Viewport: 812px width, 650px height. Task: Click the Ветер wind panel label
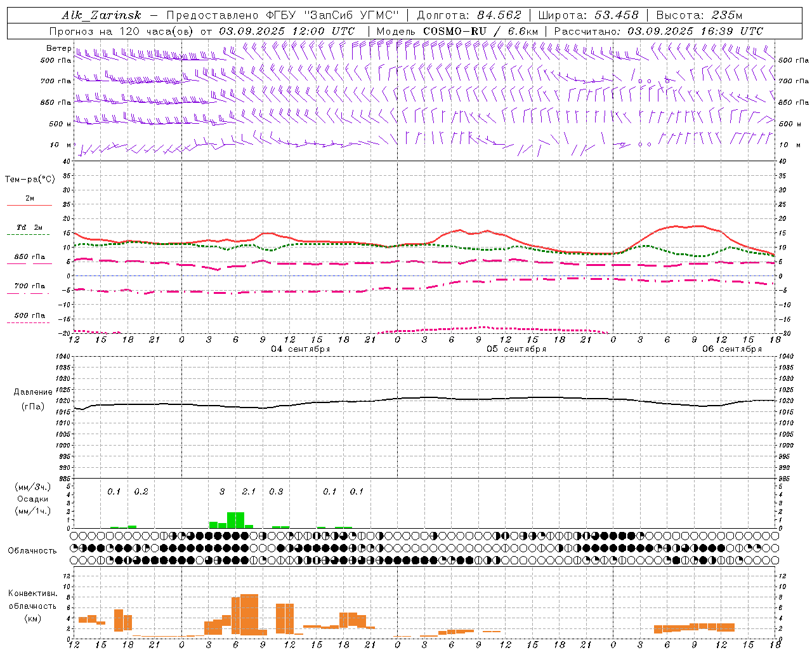pos(59,48)
